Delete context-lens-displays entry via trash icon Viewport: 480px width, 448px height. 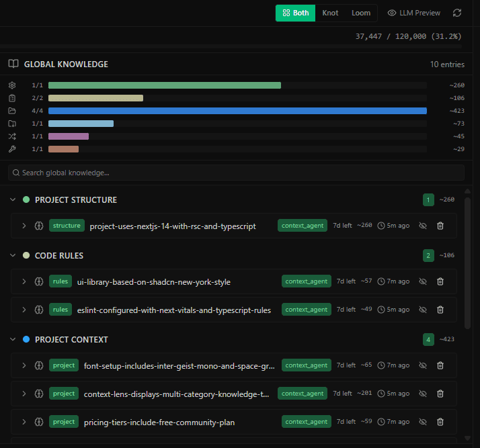440,394
